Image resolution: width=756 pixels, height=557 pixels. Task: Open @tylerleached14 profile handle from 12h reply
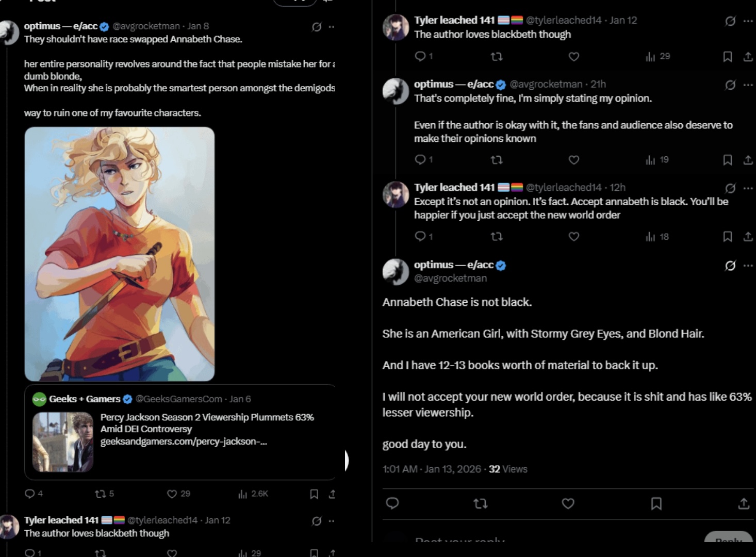pyautogui.click(x=564, y=187)
